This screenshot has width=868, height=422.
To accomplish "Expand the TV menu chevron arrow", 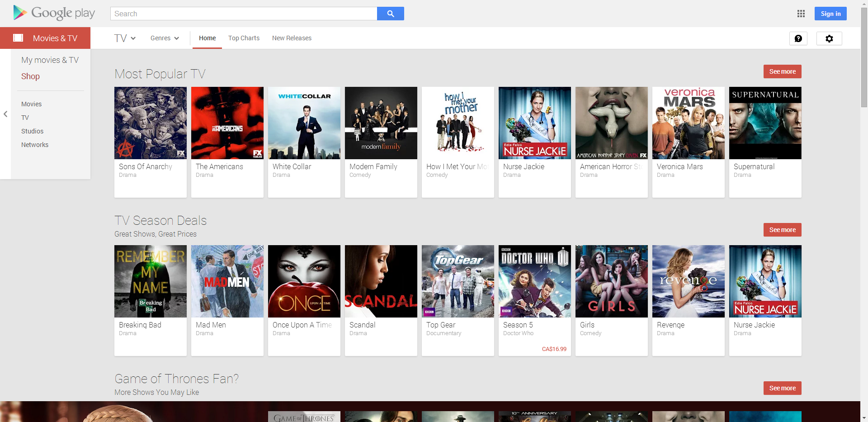I will (x=134, y=38).
